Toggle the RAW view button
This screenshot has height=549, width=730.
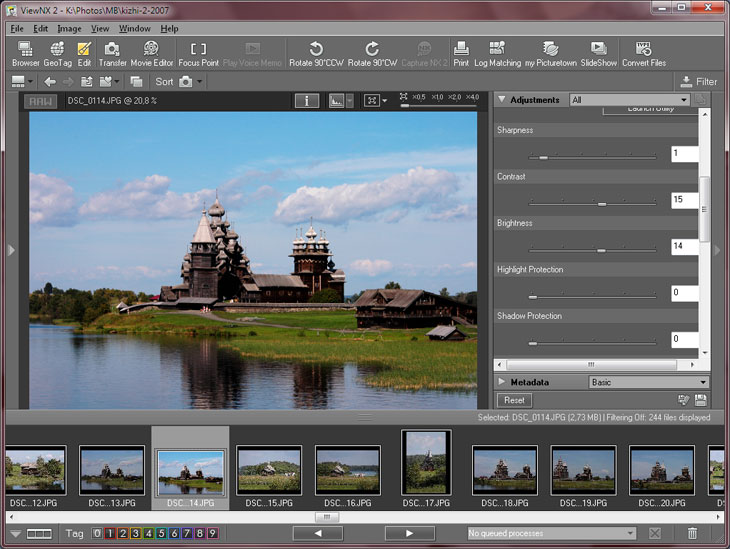(x=41, y=101)
